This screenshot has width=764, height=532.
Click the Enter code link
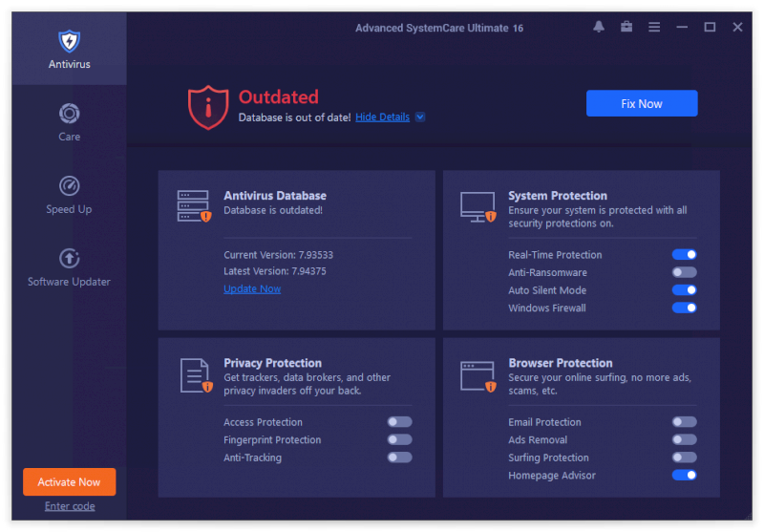pyautogui.click(x=70, y=506)
